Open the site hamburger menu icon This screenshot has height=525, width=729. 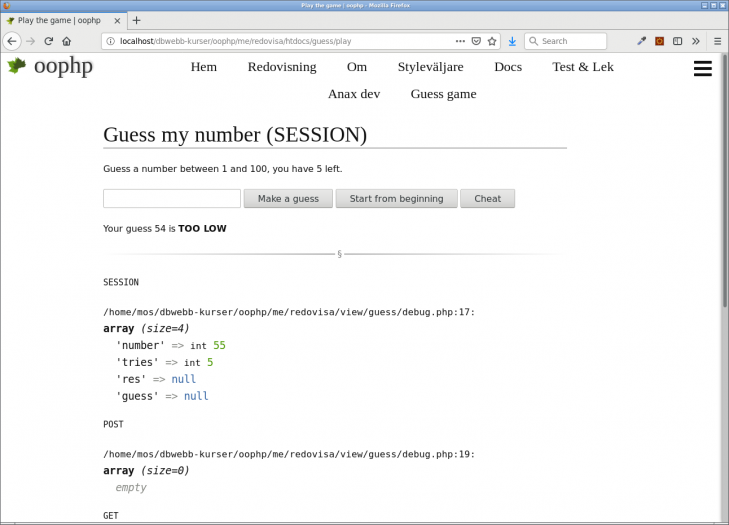(702, 68)
